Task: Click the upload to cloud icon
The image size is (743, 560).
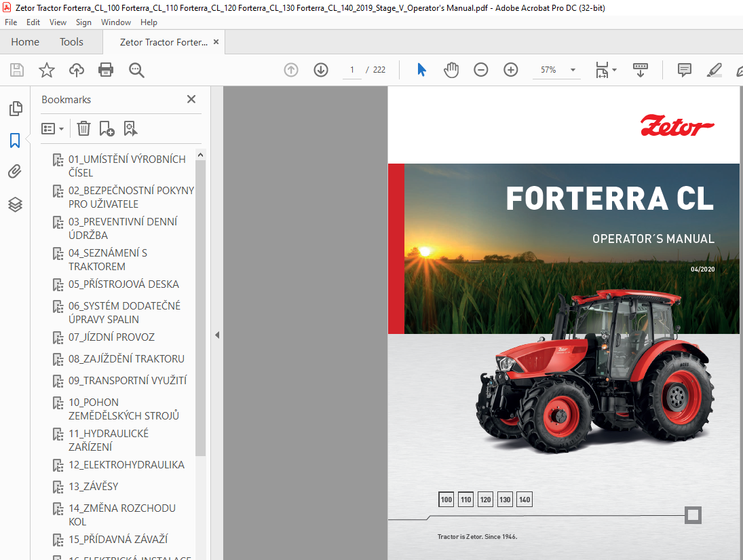Action: (x=76, y=70)
